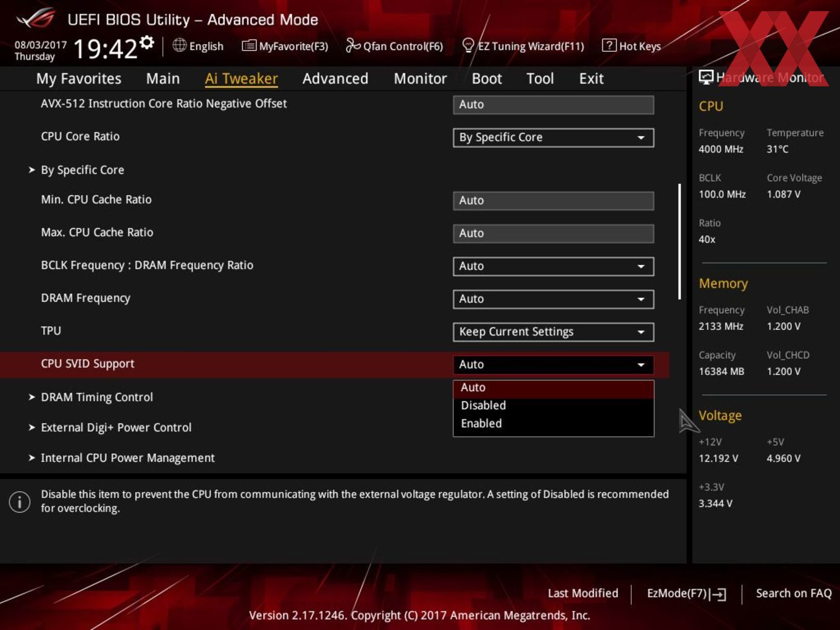Click the MyFavorite list icon
840x630 pixels.
(249, 46)
